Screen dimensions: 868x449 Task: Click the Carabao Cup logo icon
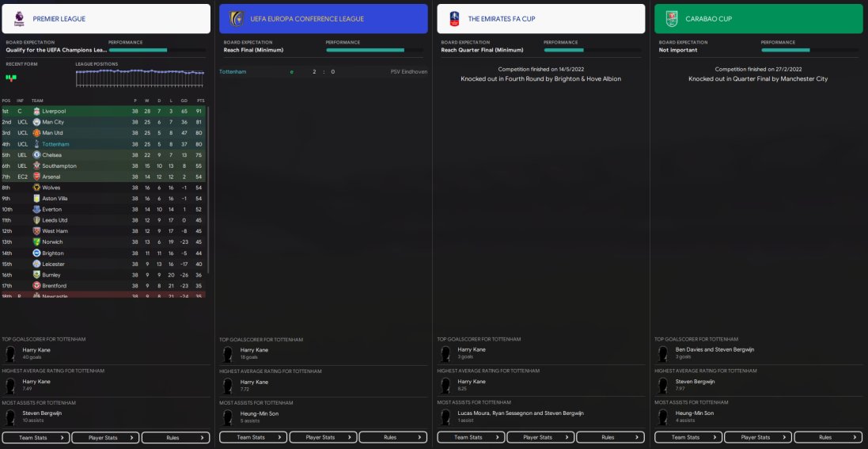point(673,19)
